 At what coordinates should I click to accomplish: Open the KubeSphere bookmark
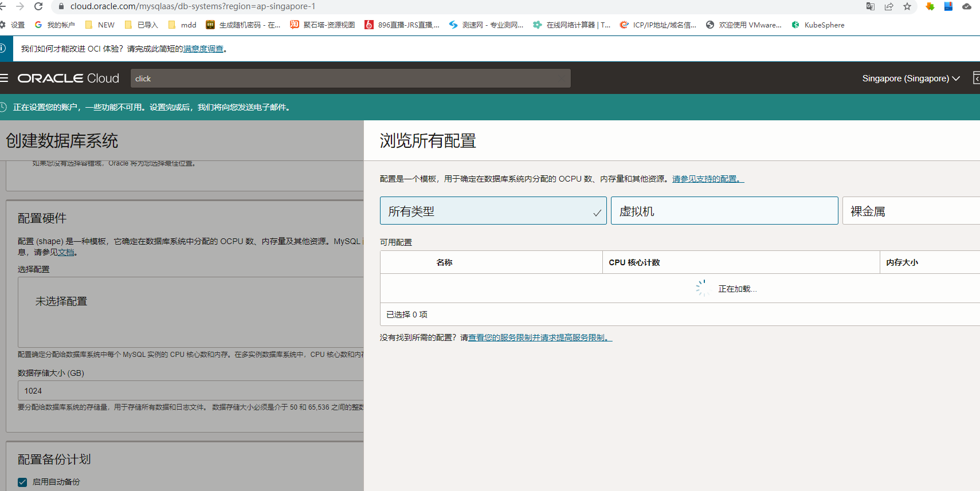818,25
